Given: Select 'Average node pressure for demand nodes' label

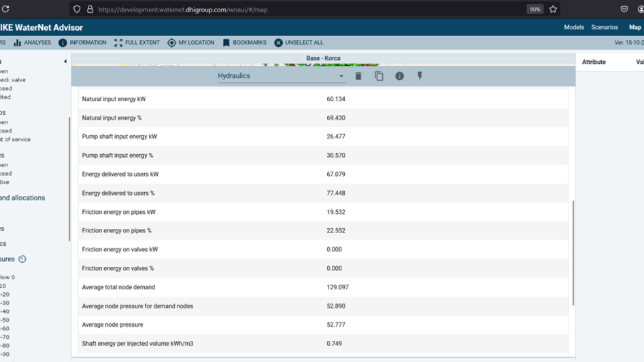Looking at the screenshot, I should 137,306.
